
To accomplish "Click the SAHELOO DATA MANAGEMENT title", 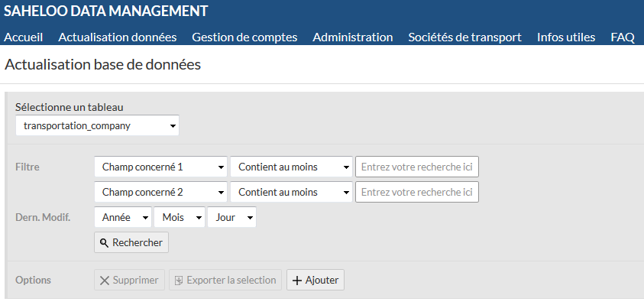I will pos(106,11).
